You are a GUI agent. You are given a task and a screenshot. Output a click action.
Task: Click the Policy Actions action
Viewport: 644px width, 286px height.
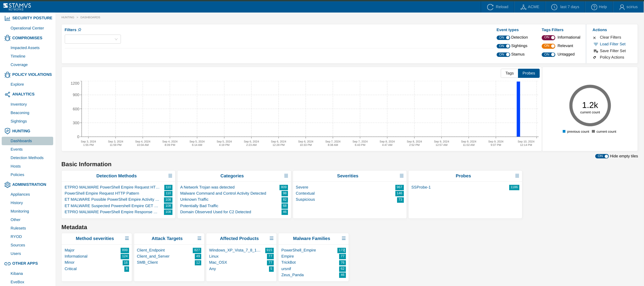pos(612,57)
